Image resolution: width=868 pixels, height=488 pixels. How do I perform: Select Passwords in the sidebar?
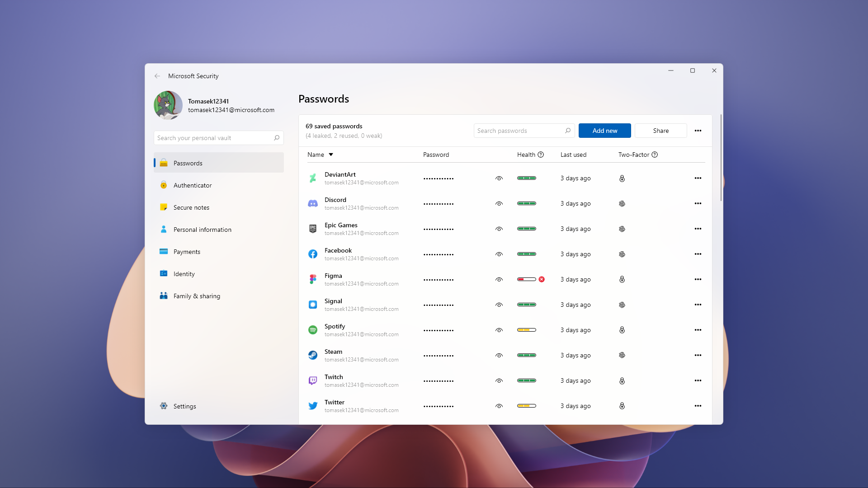pyautogui.click(x=219, y=163)
